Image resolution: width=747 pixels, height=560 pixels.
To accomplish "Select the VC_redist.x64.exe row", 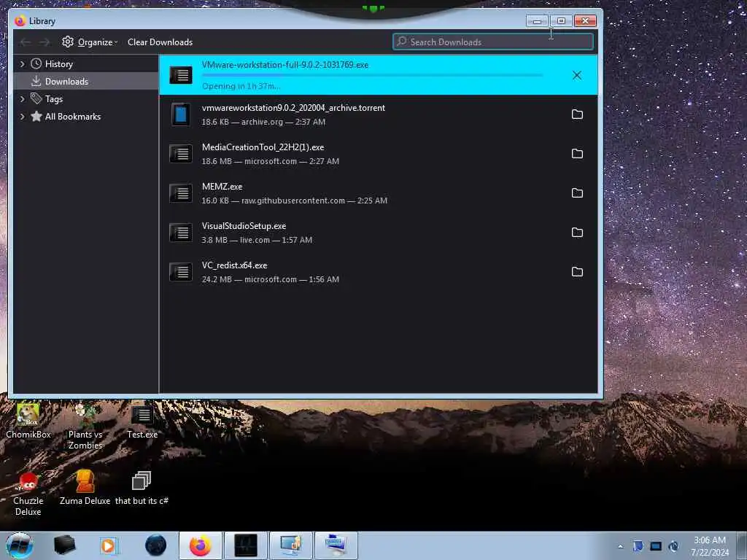I will click(379, 272).
